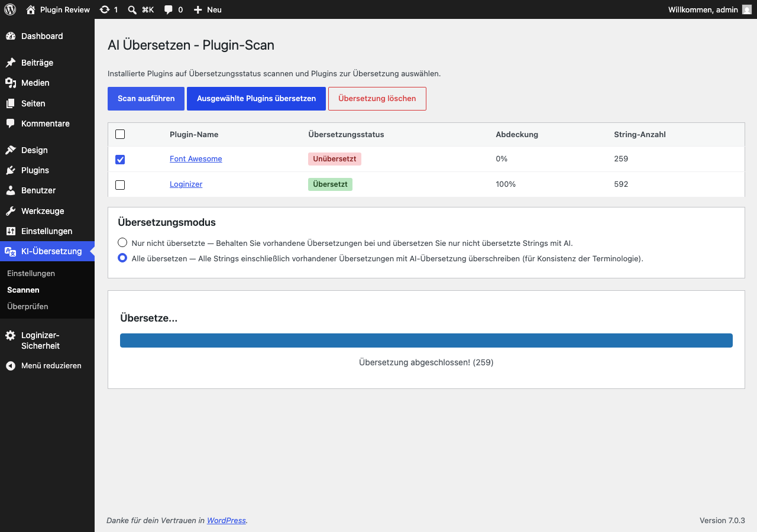Click the plus icon for Neu

198,9
